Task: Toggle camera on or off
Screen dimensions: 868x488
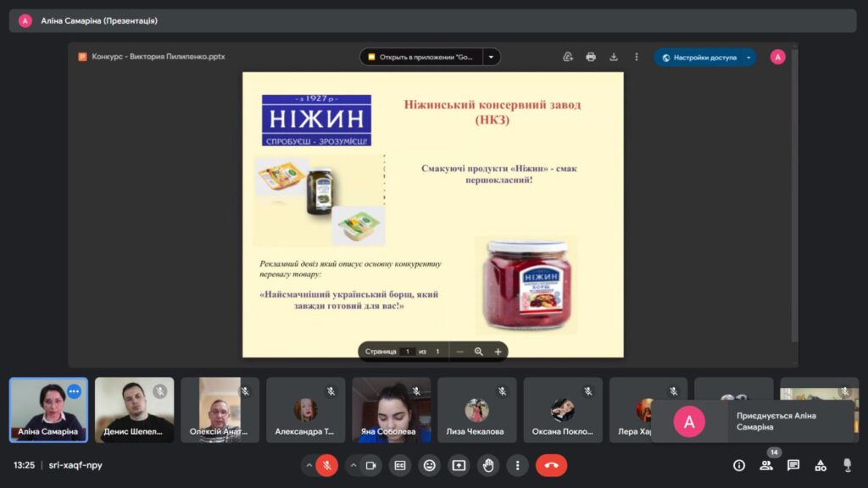Action: [x=371, y=465]
